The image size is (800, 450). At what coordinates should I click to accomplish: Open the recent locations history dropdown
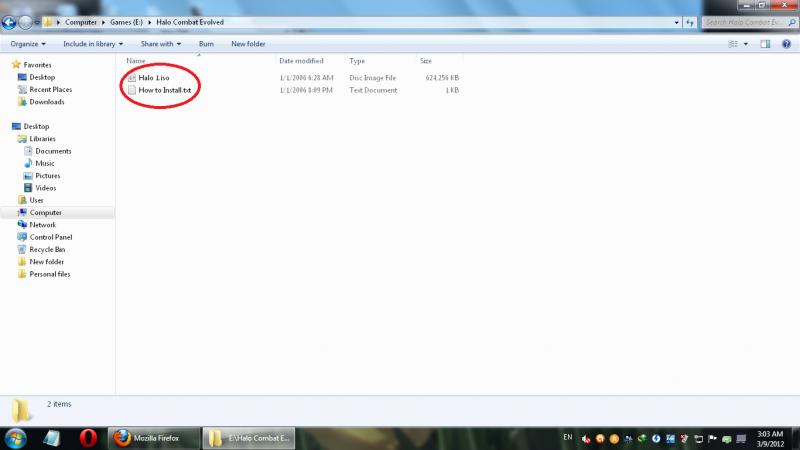point(37,22)
